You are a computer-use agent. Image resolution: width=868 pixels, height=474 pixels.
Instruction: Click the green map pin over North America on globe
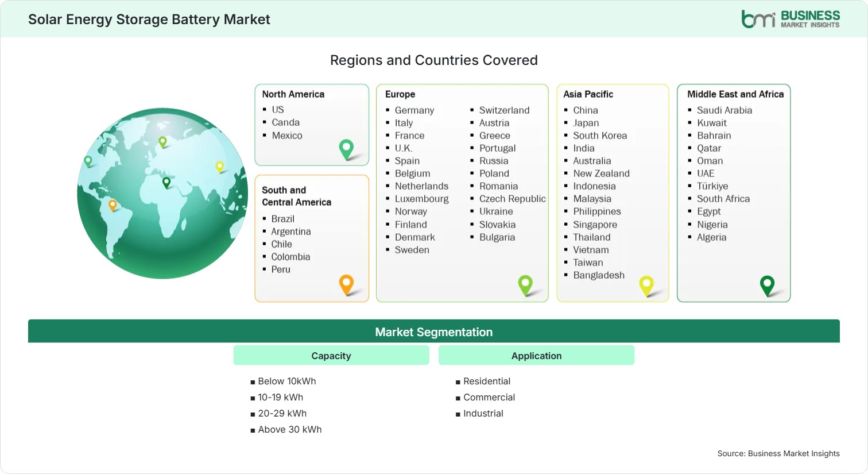pos(88,161)
